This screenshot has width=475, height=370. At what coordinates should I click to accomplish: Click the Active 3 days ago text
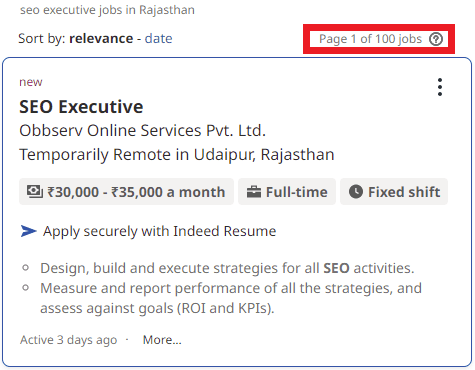click(68, 340)
